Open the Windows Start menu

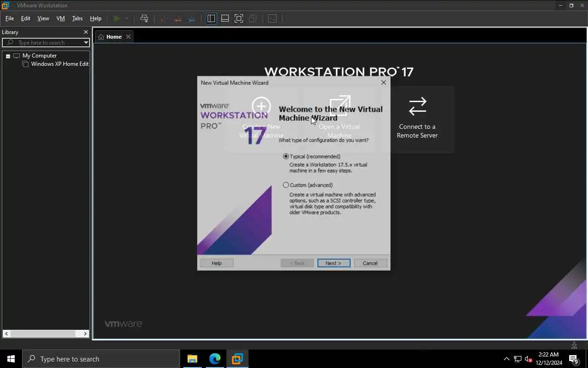coord(11,359)
